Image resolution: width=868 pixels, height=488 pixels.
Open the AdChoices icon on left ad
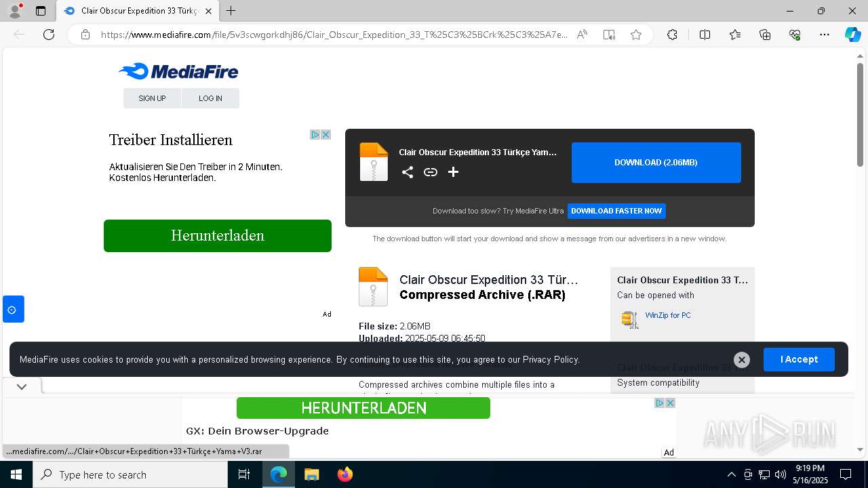(x=315, y=134)
